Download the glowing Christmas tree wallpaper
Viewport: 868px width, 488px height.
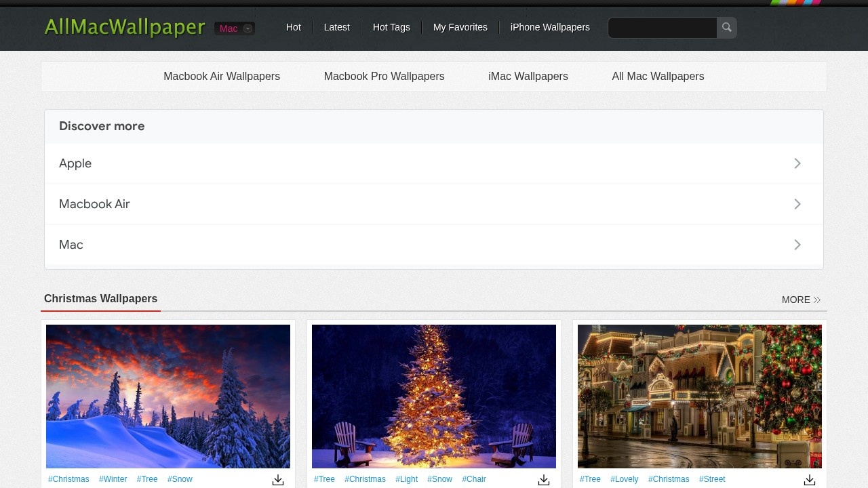click(x=544, y=480)
